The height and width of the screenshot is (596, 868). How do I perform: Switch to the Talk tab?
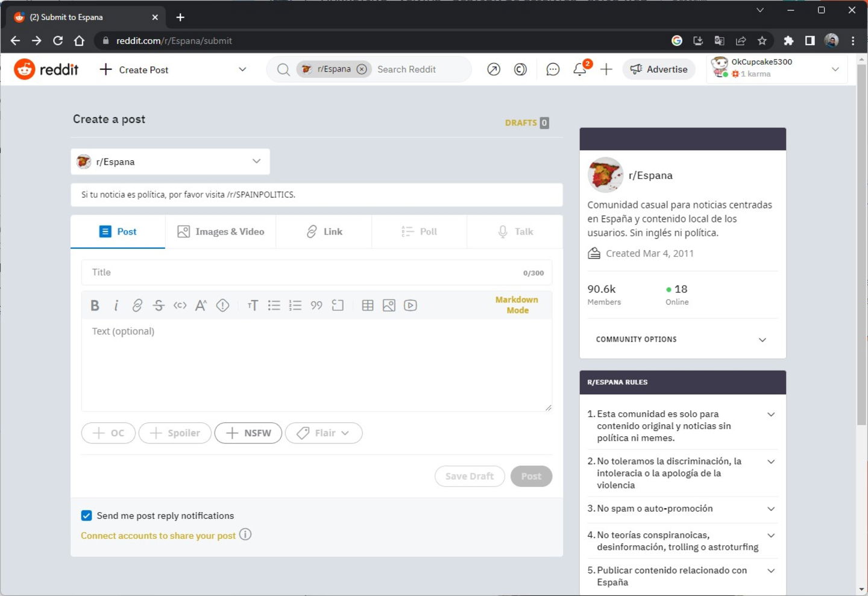[x=515, y=231]
